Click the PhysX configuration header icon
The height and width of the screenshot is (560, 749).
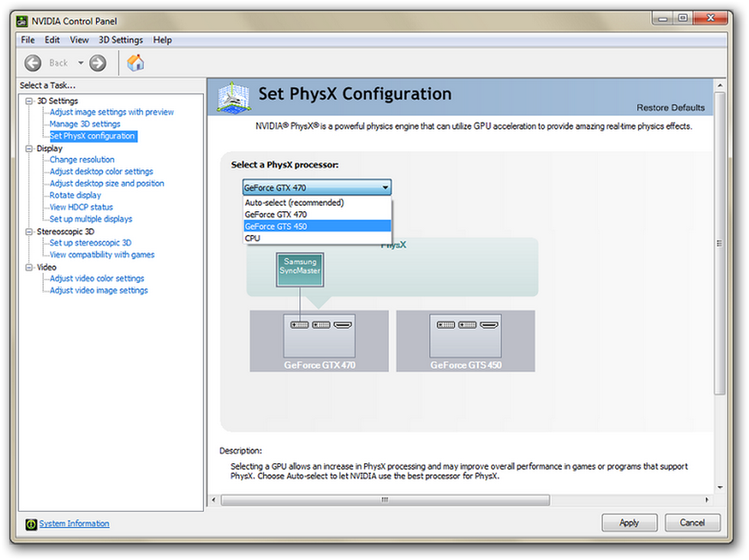pos(234,98)
